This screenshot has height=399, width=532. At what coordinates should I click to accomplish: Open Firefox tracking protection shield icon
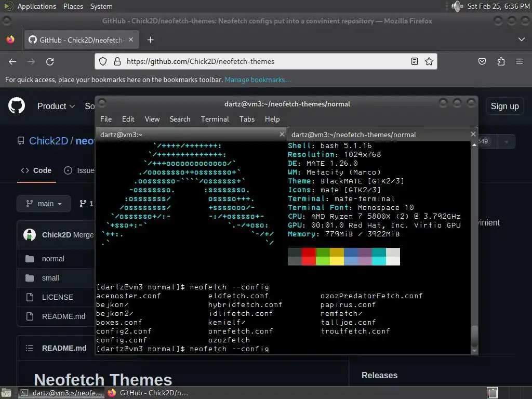(103, 61)
